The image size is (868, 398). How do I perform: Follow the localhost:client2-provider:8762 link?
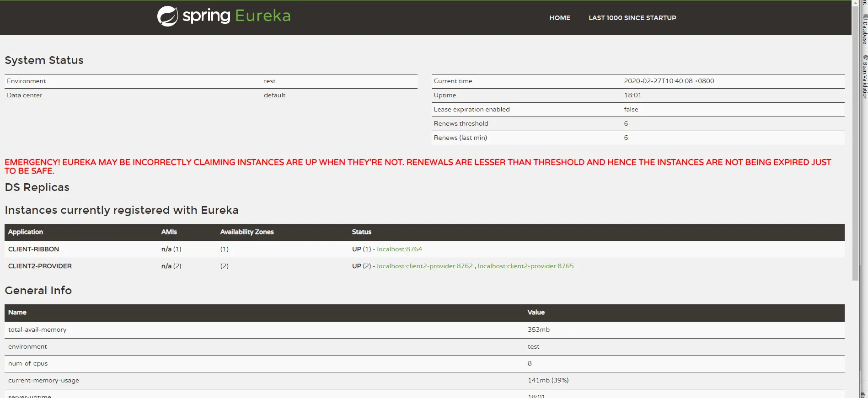(x=425, y=266)
